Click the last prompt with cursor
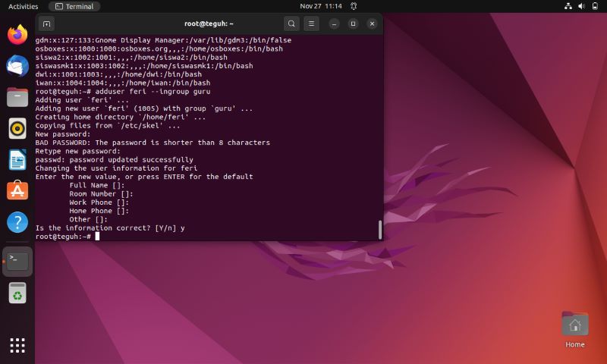 [68, 237]
